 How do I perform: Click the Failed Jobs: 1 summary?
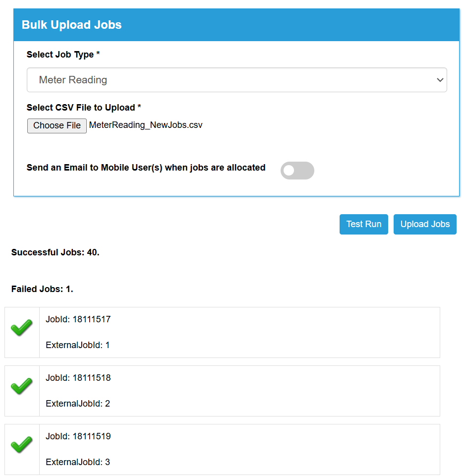[x=42, y=289]
